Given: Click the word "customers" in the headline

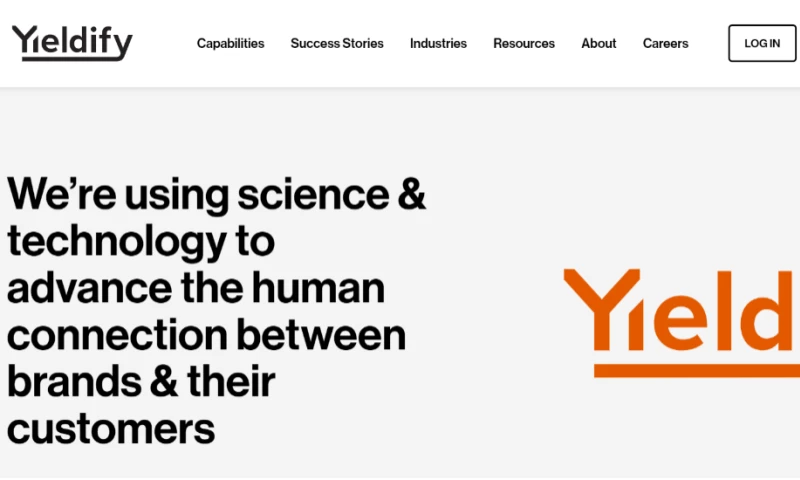Looking at the screenshot, I should tap(111, 428).
